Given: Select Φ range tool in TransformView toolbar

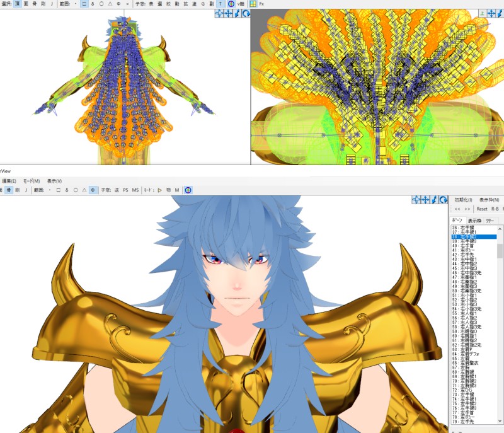Looking at the screenshot, I should pos(93,190).
